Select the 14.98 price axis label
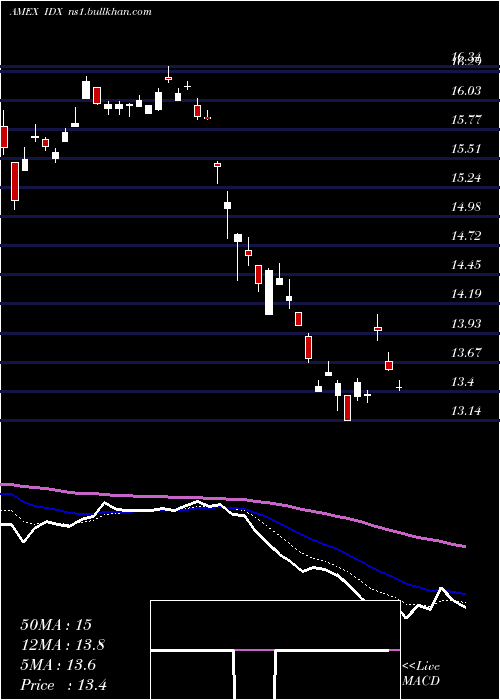 (x=466, y=207)
